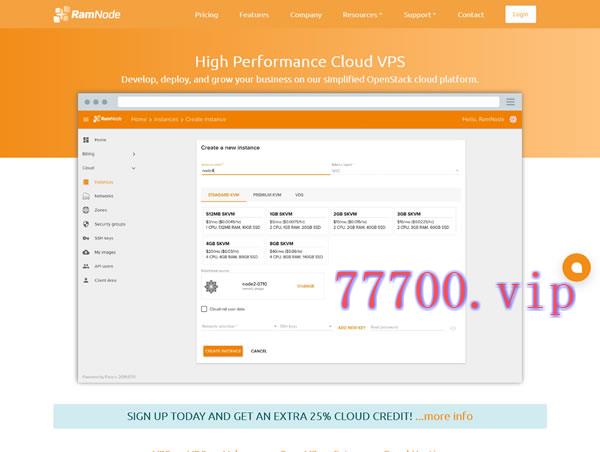Choose the 4GB SKVM plan card

(233, 250)
